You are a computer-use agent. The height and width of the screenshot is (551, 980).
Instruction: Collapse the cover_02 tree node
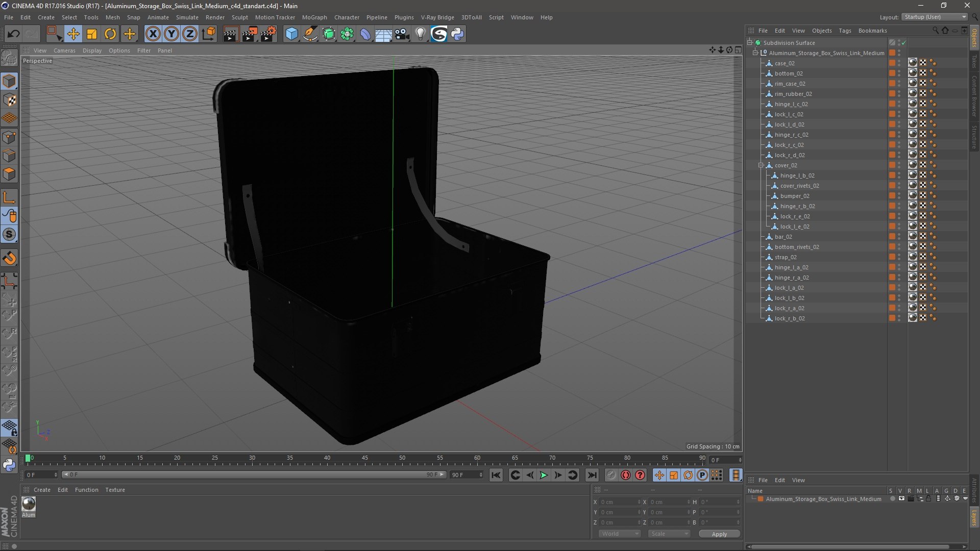(x=761, y=165)
